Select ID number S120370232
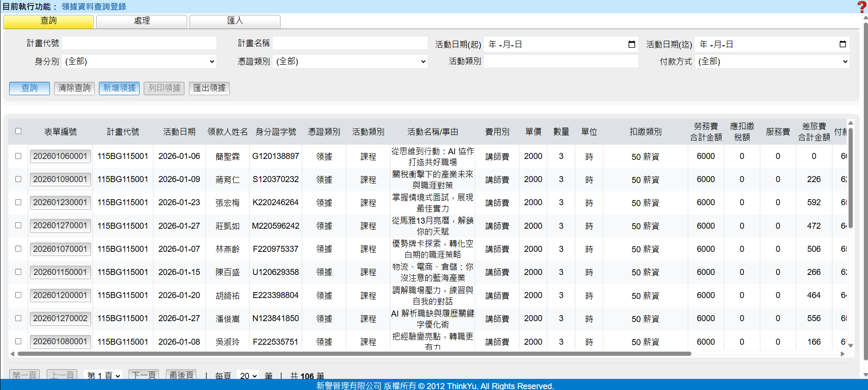The height and width of the screenshot is (390, 868). 275,179
